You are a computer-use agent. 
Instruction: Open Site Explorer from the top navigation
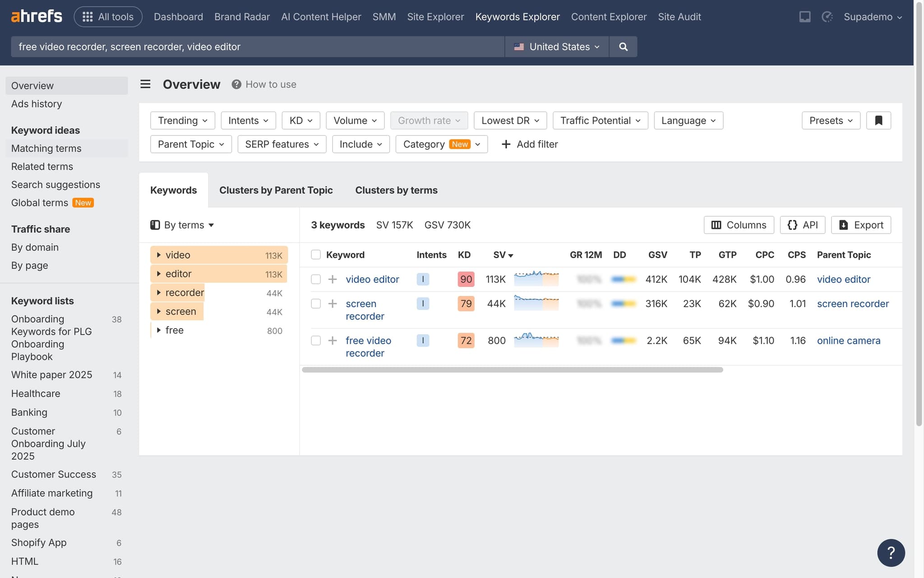pos(435,17)
